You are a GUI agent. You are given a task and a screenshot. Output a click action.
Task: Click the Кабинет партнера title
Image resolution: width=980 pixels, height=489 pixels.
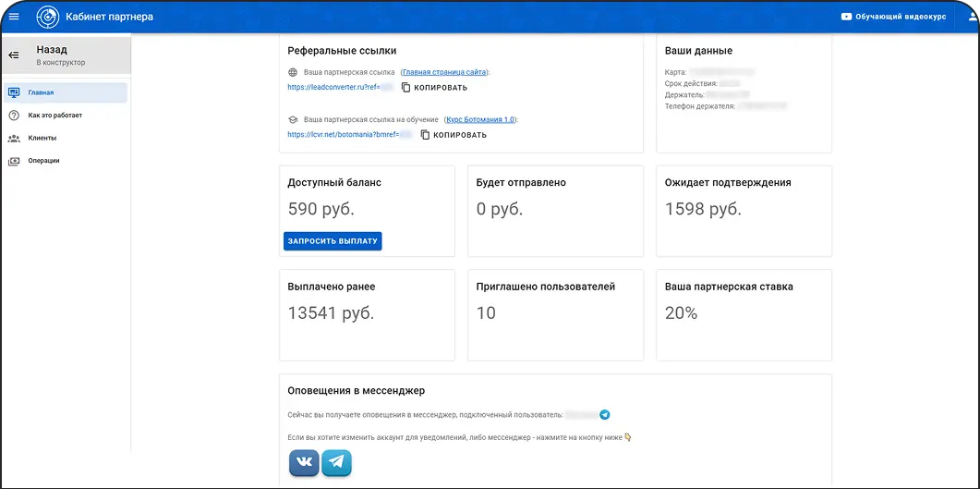[109, 17]
